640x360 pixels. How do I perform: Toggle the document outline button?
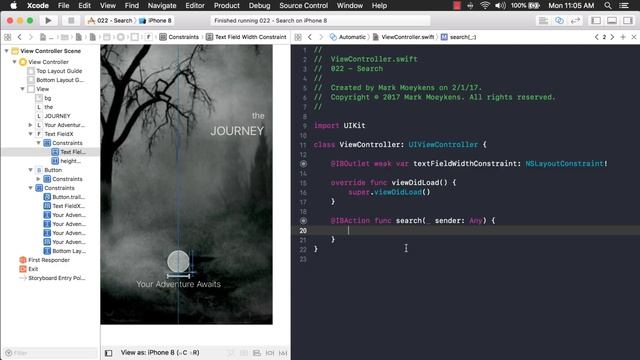tap(109, 353)
